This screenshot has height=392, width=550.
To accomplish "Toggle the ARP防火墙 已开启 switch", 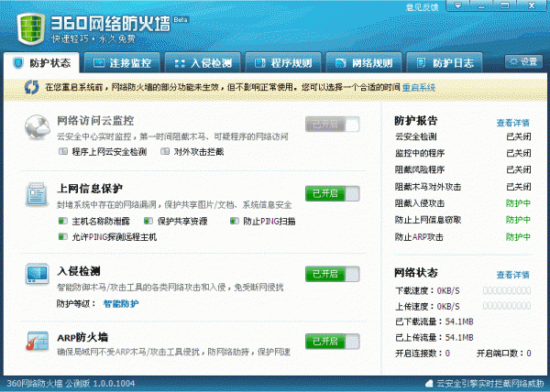I will click(332, 342).
